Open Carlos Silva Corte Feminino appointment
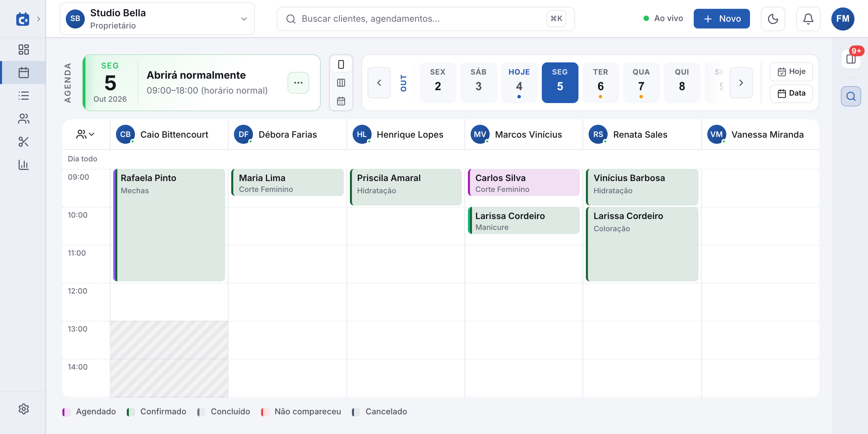 (524, 182)
